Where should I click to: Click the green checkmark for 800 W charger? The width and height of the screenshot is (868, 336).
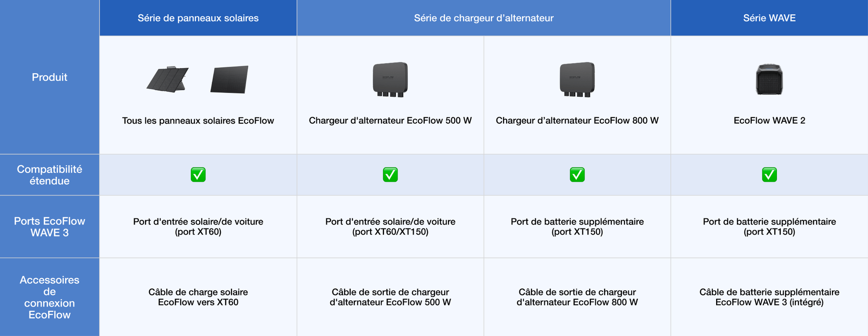click(x=577, y=175)
